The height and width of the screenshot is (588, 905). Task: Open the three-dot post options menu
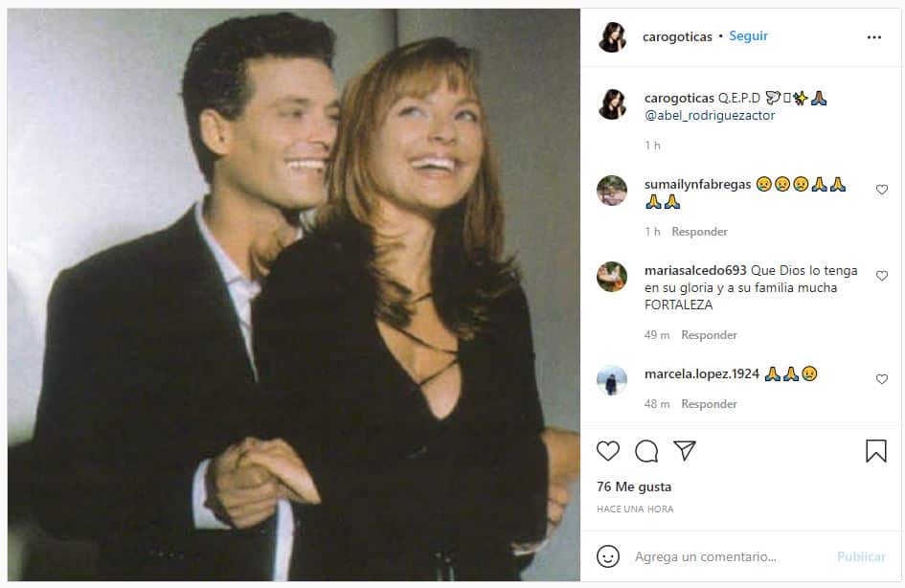tap(874, 35)
